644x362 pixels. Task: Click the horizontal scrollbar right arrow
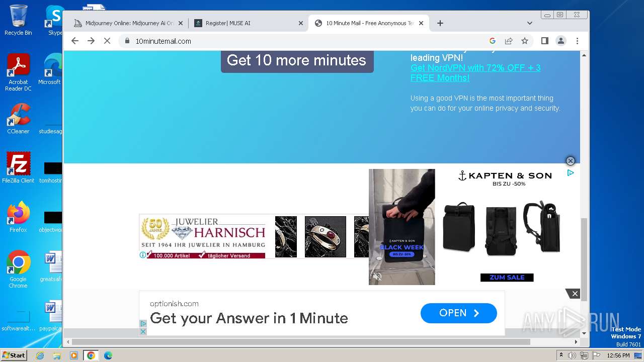(x=576, y=342)
